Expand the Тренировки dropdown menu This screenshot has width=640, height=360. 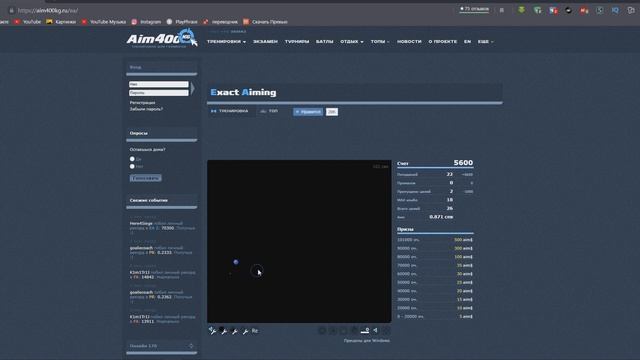227,42
